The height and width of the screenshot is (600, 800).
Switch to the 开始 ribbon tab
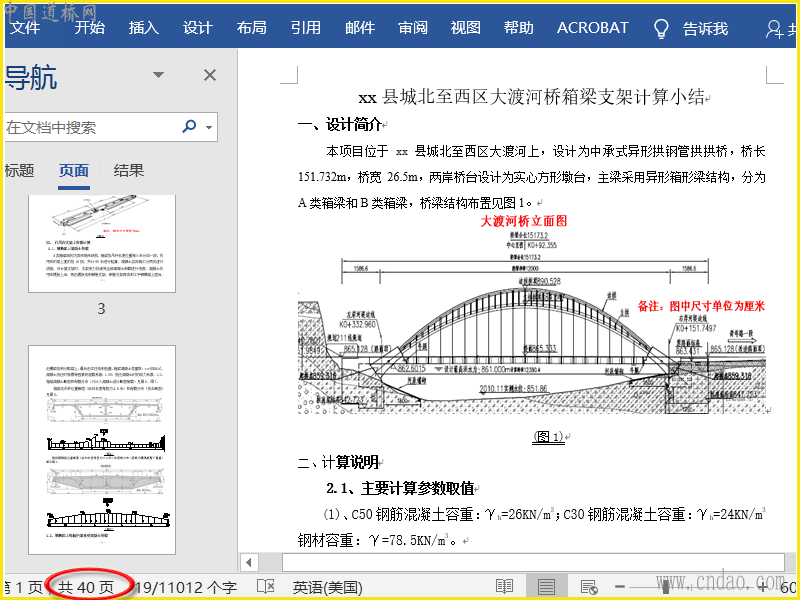[89, 28]
